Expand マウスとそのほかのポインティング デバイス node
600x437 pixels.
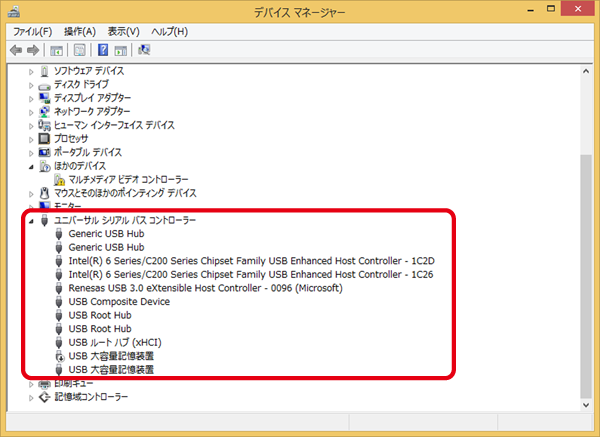(31, 194)
